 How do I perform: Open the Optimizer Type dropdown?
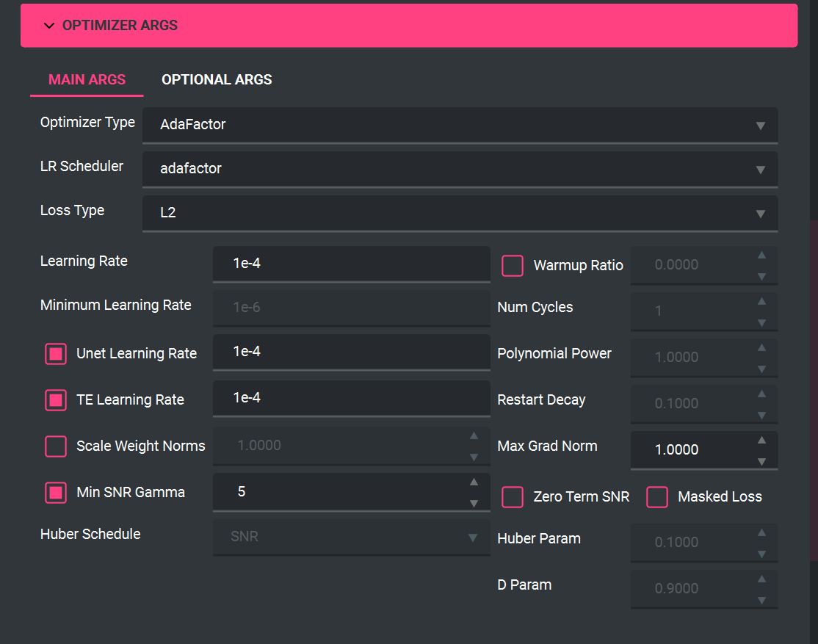[x=460, y=125]
